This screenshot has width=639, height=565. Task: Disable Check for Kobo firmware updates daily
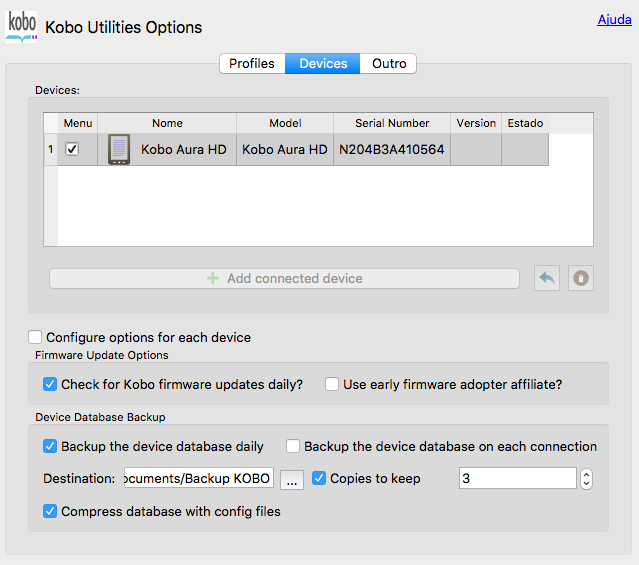pos(50,384)
